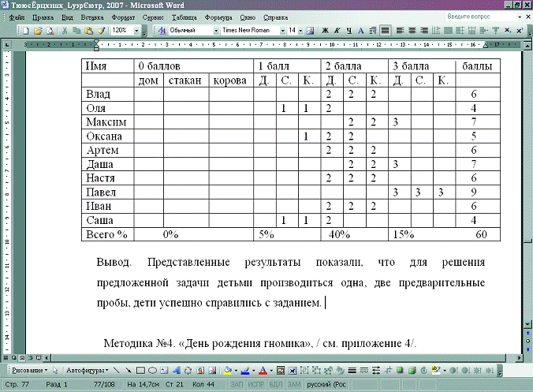This screenshot has height=392, width=533.
Task: Toggle italic formatting (К)
Action: pyautogui.click(x=337, y=30)
